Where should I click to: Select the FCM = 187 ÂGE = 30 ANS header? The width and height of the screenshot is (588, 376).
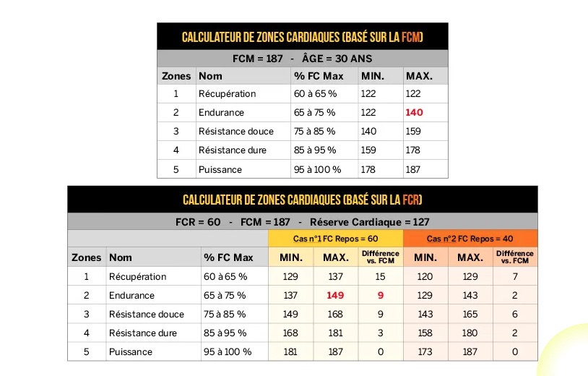[x=302, y=59]
